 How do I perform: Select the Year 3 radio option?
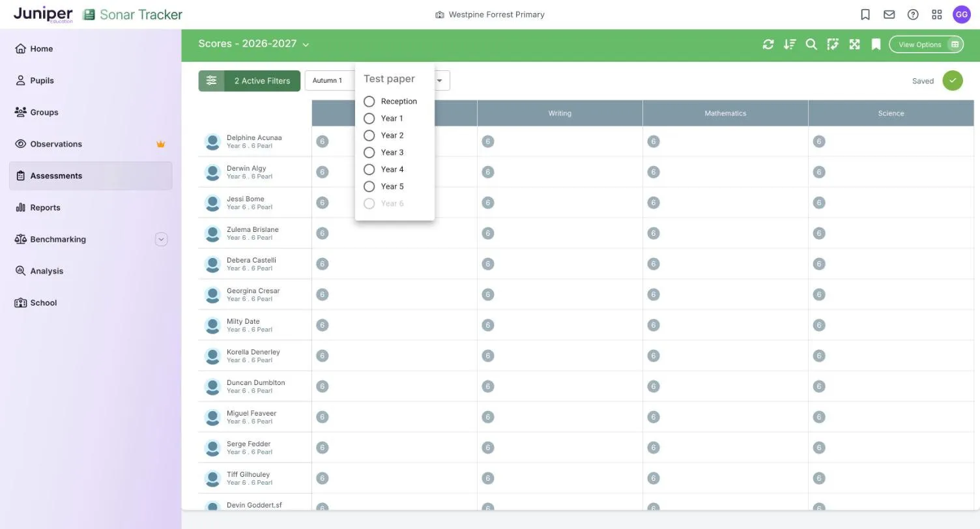(x=369, y=152)
